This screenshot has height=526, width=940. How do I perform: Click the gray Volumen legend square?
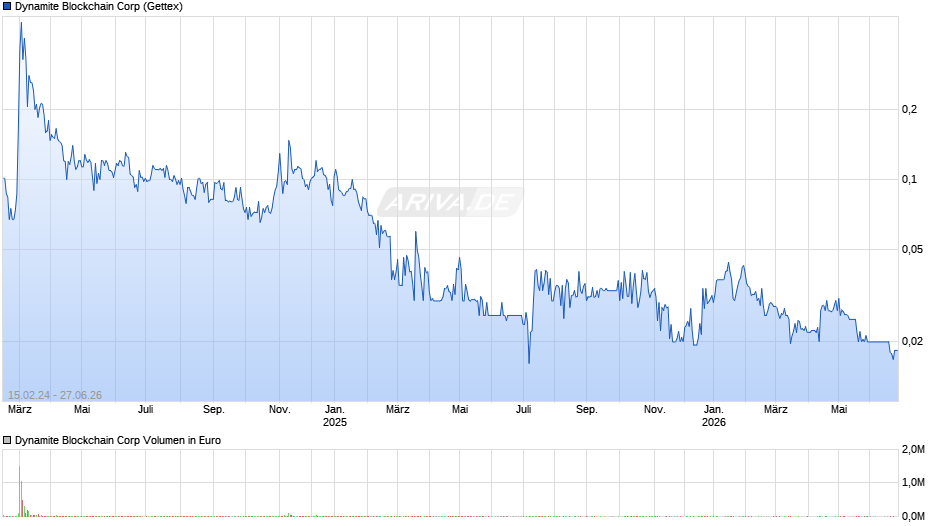pos(7,440)
